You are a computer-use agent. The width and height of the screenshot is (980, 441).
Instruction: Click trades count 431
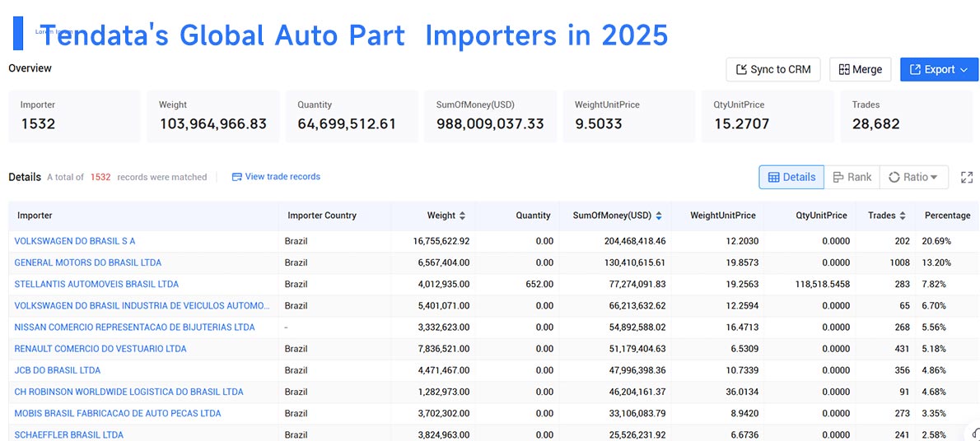903,349
